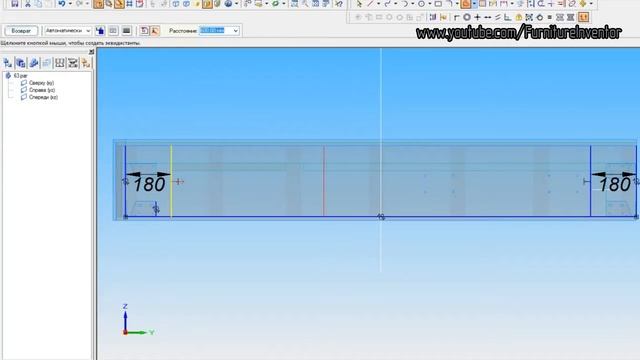
Task: Pick the Circle drawing tool
Action: (421, 4)
